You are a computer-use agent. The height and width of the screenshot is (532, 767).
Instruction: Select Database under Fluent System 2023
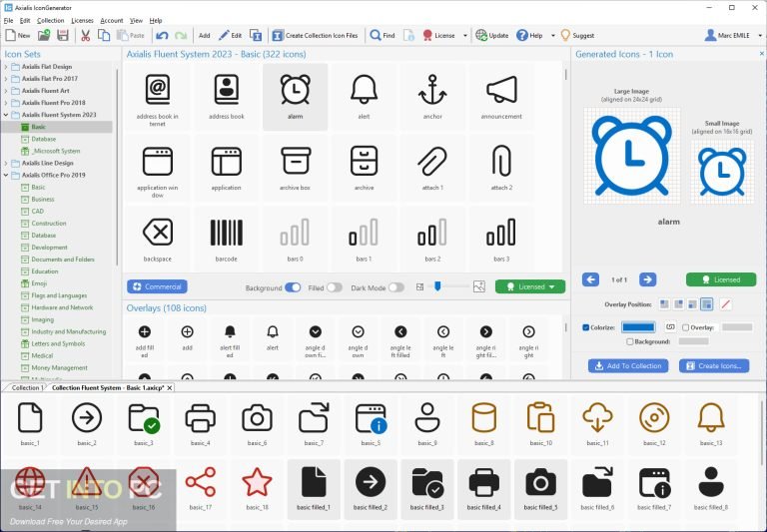pos(44,139)
